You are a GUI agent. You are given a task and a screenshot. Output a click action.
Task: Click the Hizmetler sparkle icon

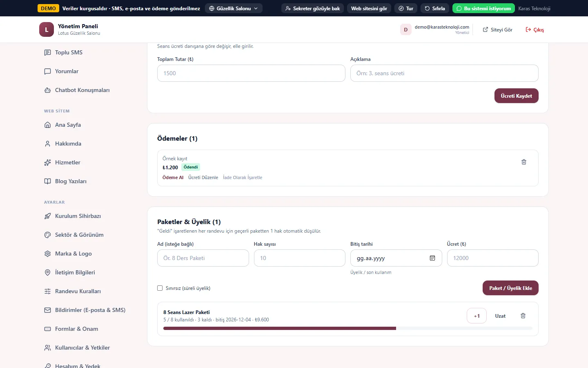47,162
